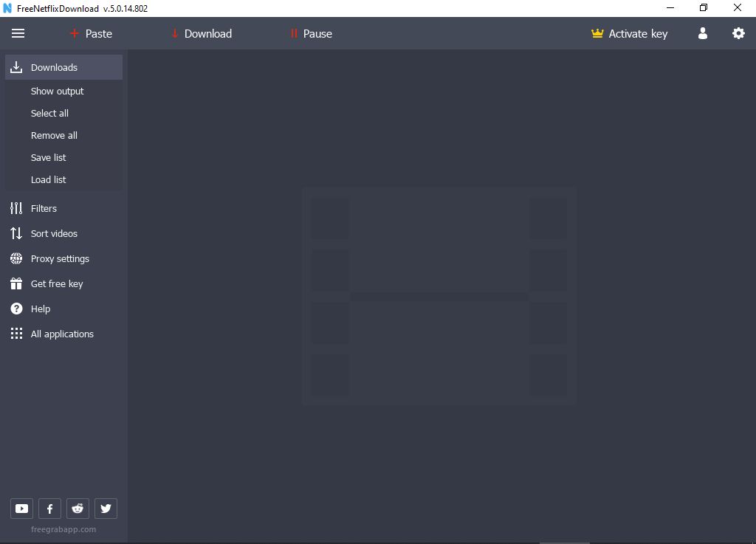Click the Downloads sidebar icon
Screen dimensions: 756x544
click(x=16, y=67)
